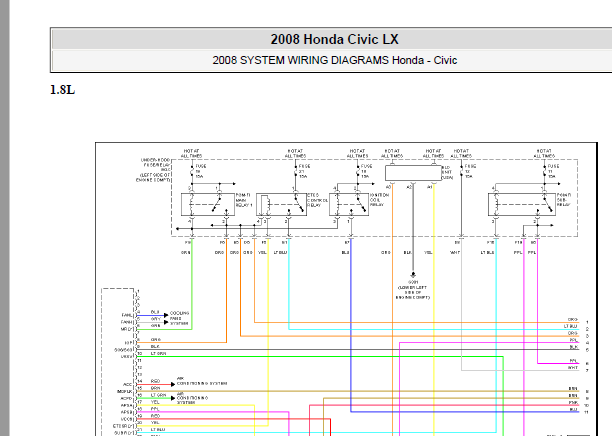Click AIR CONDITIONING SYSTEM label beside LT GRN wire
The width and height of the screenshot is (612, 436).
[x=192, y=398]
